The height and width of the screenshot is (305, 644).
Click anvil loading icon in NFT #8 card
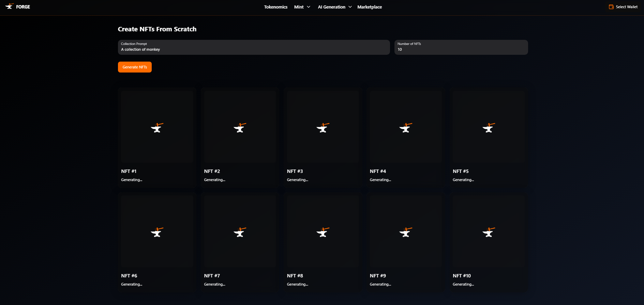point(323,232)
